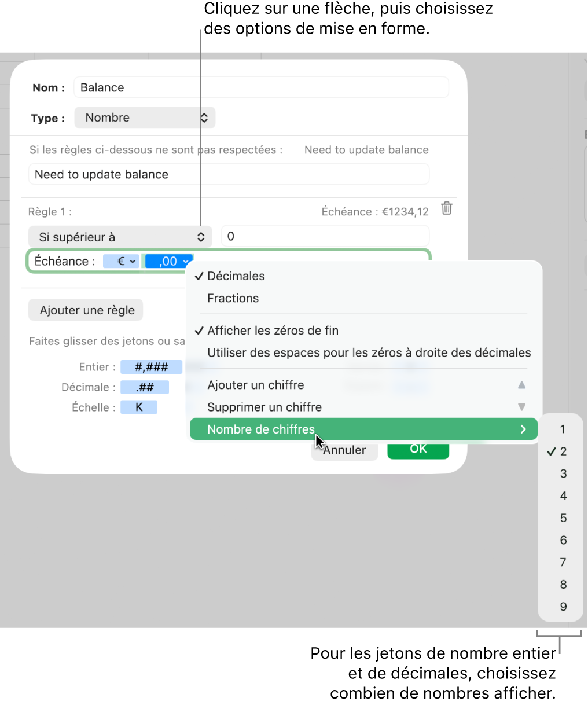This screenshot has height=705, width=588.
Task: Open the Nombre de chiffres submenu chevron
Action: 523,429
